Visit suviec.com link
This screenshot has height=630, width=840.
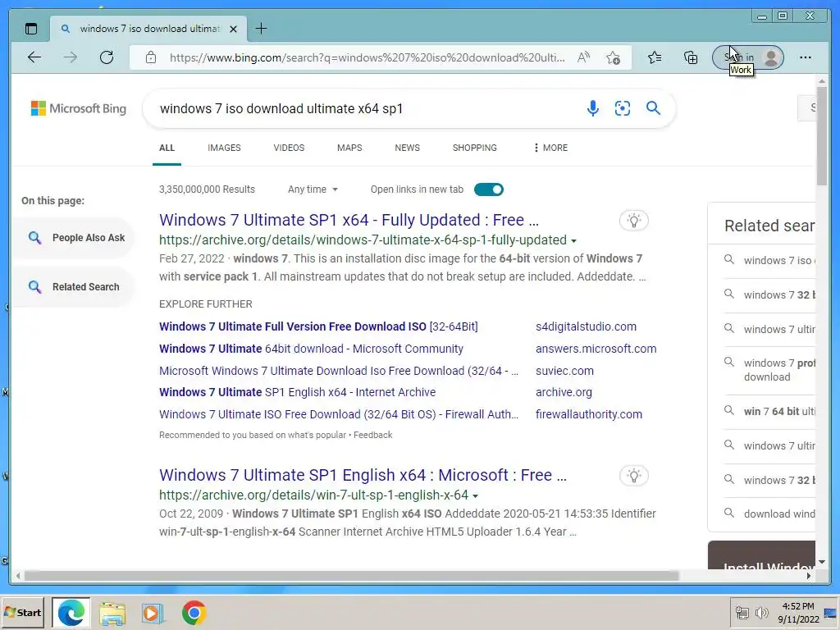coord(564,371)
